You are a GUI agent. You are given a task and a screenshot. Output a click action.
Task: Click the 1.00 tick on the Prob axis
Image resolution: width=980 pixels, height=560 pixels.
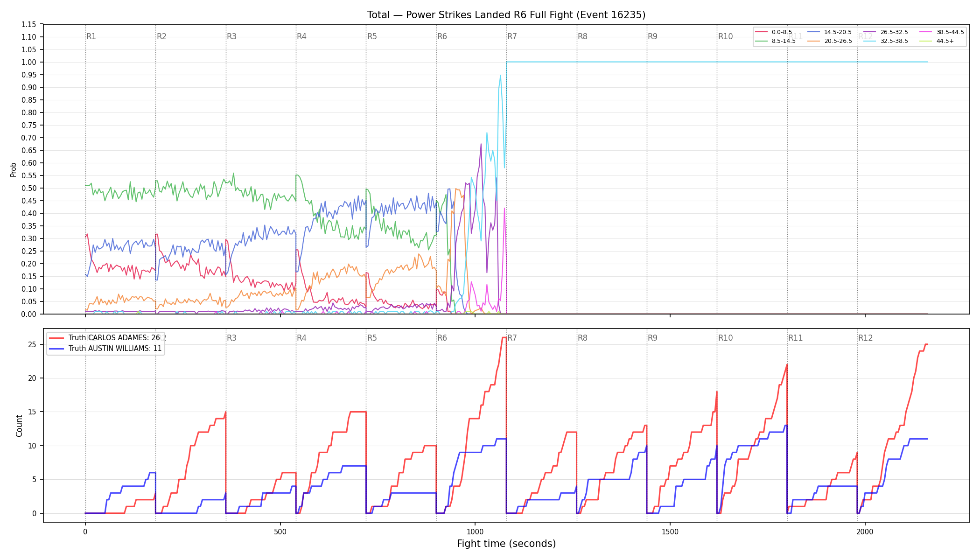click(29, 62)
